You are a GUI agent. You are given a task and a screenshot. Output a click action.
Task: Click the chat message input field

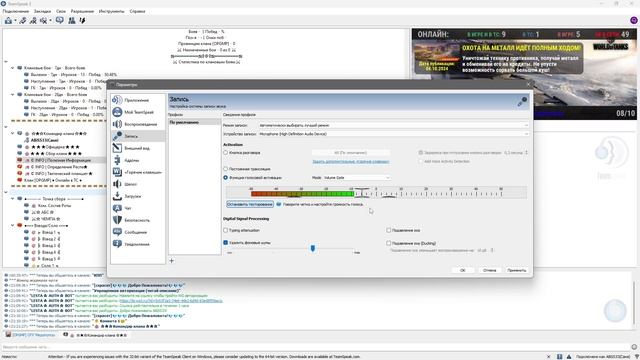click(315, 347)
